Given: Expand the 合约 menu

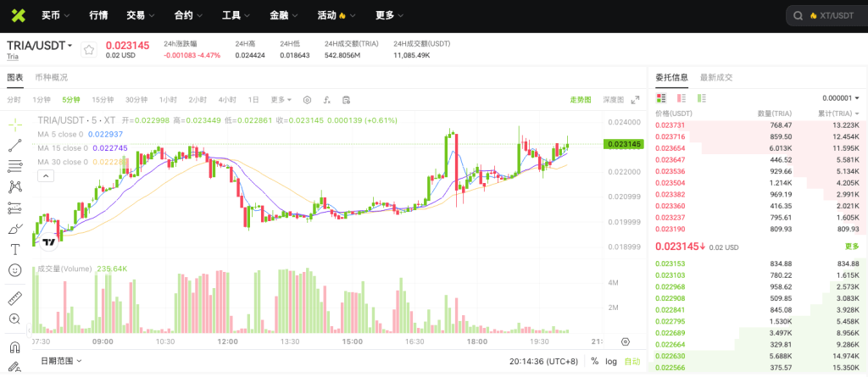Looking at the screenshot, I should coord(188,15).
